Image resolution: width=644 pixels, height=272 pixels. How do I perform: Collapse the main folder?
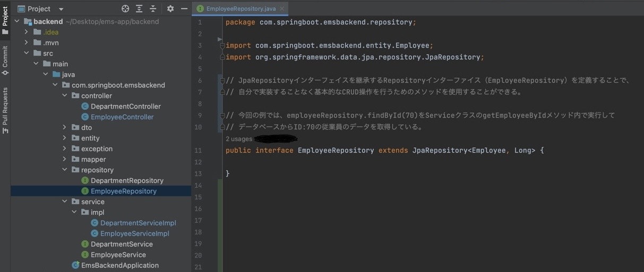(x=36, y=64)
